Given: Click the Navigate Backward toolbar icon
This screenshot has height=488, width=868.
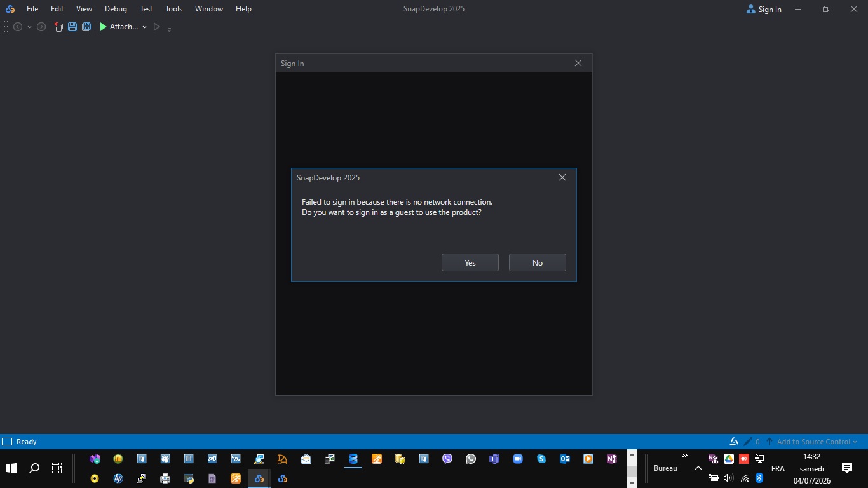Looking at the screenshot, I should point(18,27).
